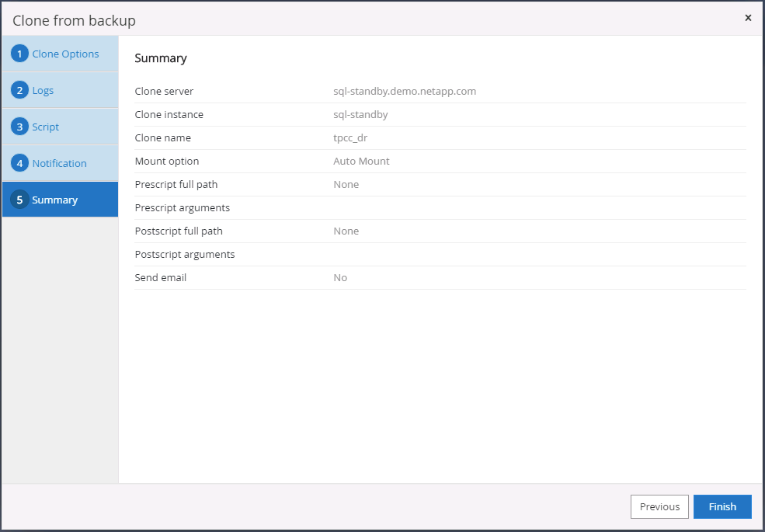Click the Send email No value
Viewport: 765px width, 532px height.
click(x=340, y=277)
